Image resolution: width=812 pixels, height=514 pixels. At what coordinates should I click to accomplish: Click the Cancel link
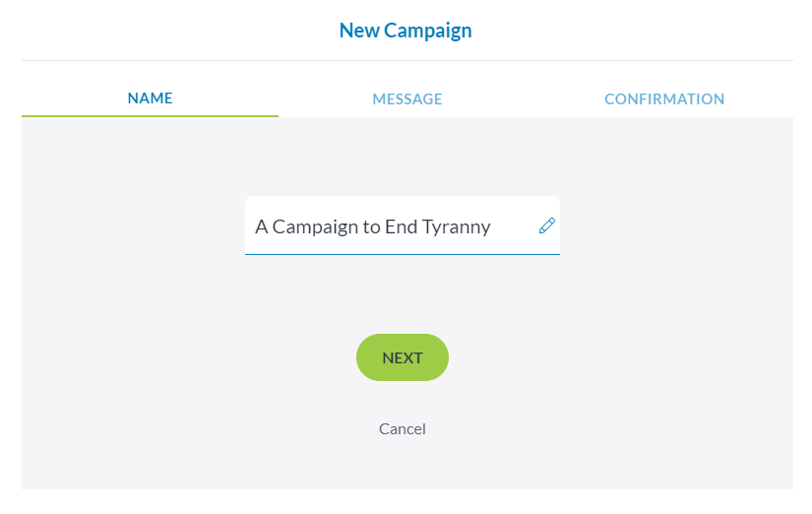coord(403,428)
